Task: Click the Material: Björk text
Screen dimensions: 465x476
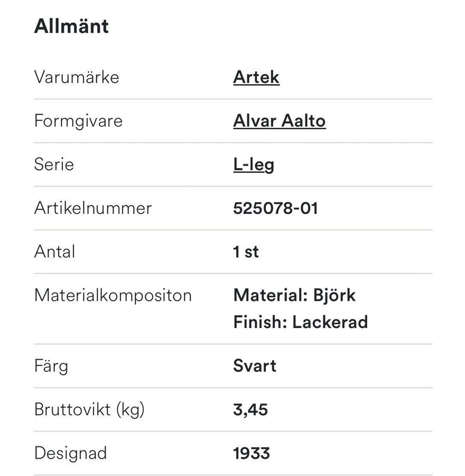Action: click(294, 295)
